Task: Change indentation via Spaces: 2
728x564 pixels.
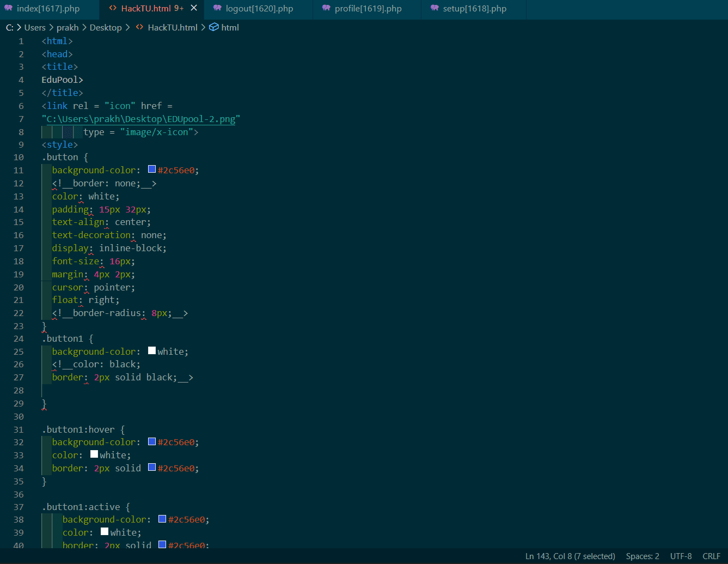Action: point(643,556)
